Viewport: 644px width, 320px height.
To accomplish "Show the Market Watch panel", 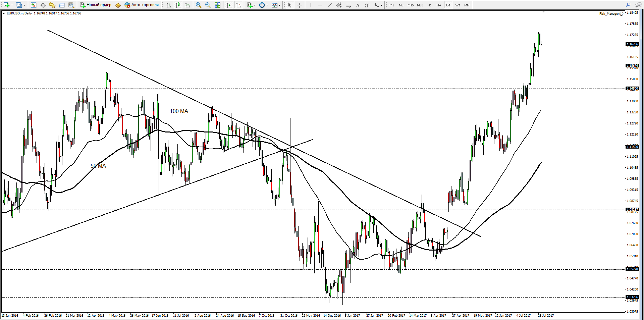I will (x=33, y=5).
